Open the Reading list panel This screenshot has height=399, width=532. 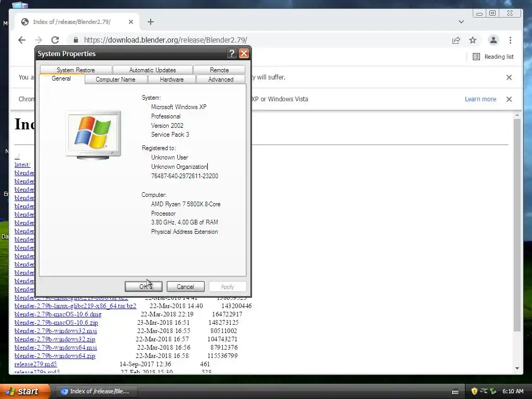pyautogui.click(x=494, y=57)
